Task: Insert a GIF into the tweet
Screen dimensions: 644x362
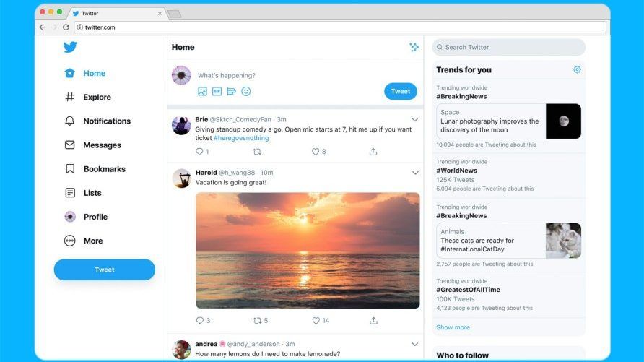Action: point(217,91)
